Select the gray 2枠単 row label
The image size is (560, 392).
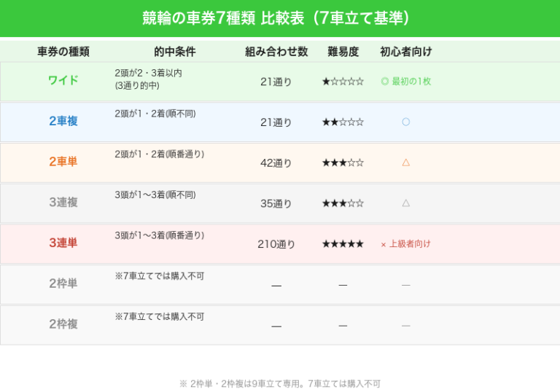point(63,284)
